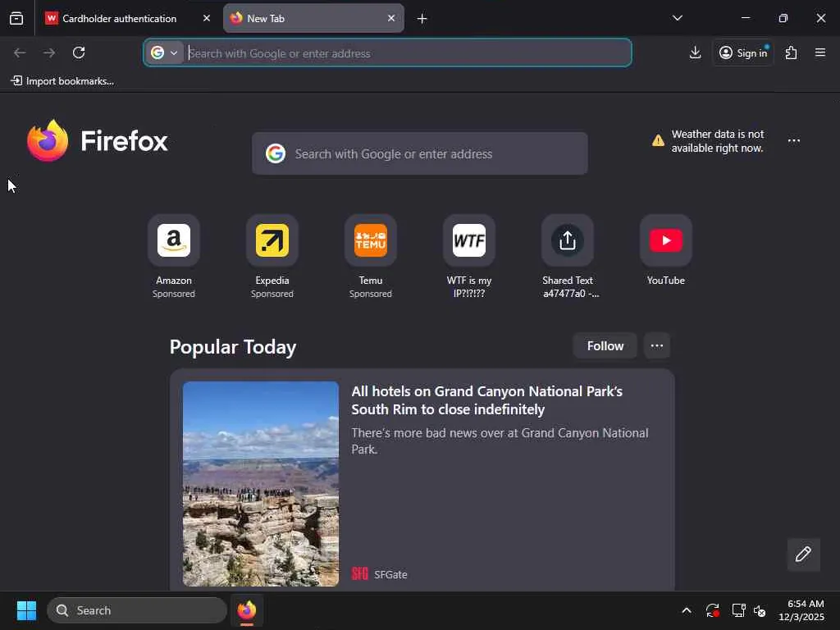
Task: Select the New Tab tab
Action: [x=313, y=18]
